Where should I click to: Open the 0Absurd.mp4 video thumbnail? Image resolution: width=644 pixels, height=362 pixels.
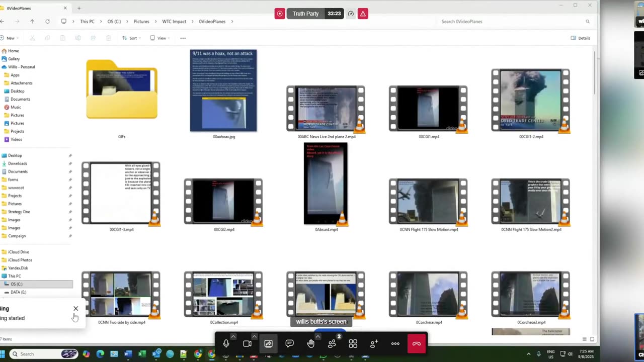[x=326, y=184]
